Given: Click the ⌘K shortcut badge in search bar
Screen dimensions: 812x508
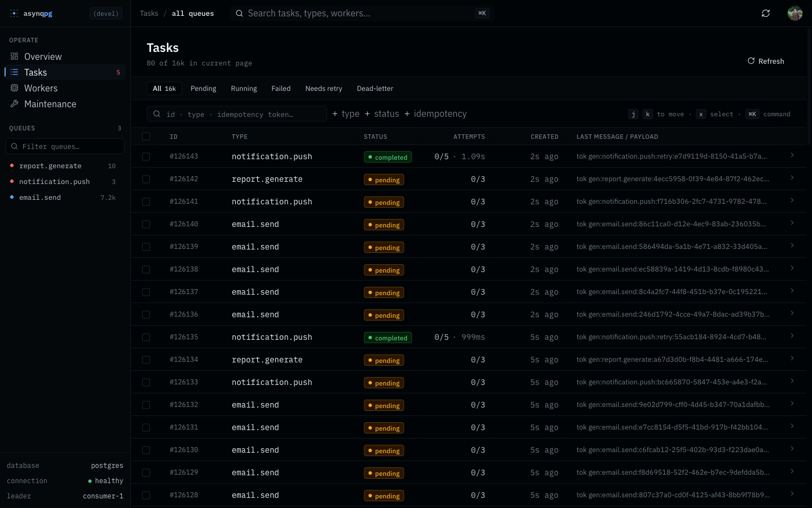Looking at the screenshot, I should coord(482,13).
